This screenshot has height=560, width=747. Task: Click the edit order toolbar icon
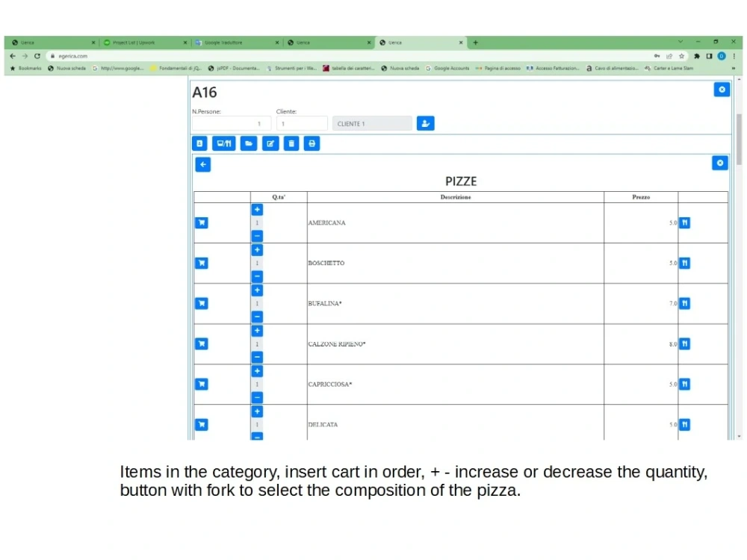[x=270, y=143]
